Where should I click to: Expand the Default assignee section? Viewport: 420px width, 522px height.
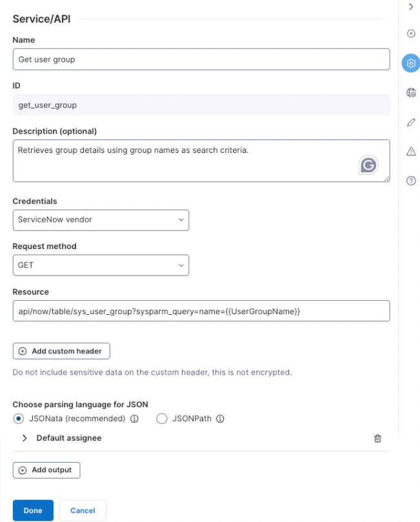[x=25, y=438]
